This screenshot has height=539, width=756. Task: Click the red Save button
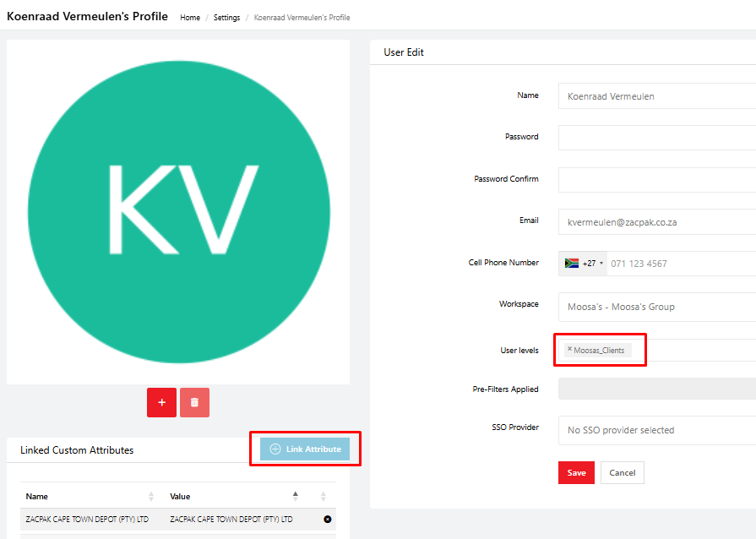click(576, 473)
